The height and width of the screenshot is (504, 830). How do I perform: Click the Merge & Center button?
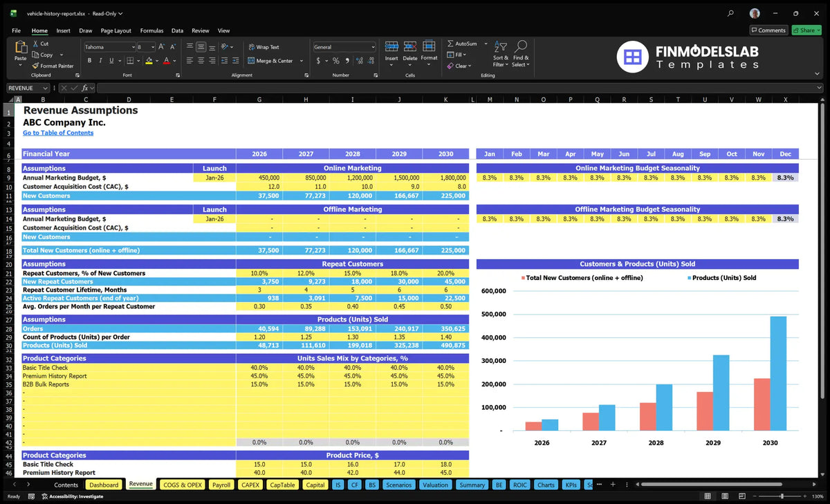270,61
